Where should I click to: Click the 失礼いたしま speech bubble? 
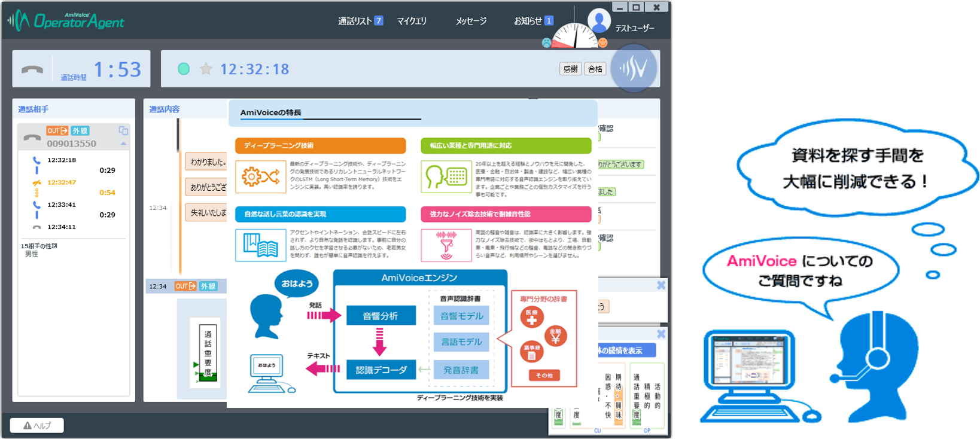206,212
